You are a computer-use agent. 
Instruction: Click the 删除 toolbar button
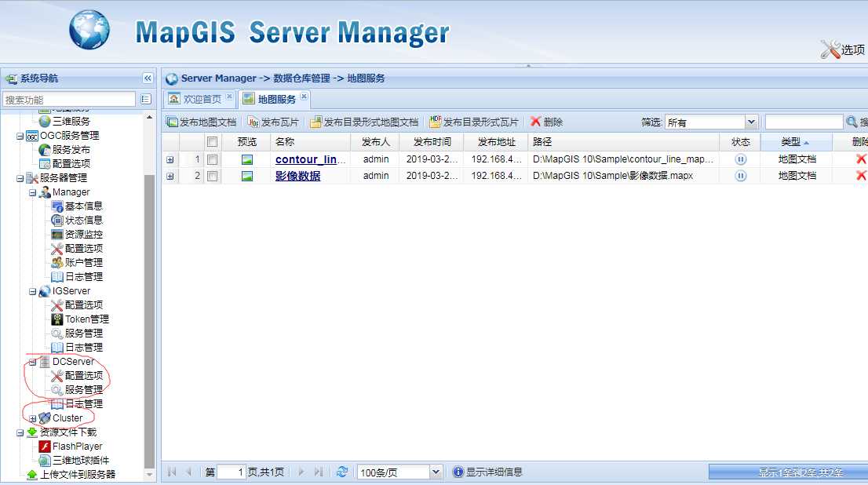[546, 122]
